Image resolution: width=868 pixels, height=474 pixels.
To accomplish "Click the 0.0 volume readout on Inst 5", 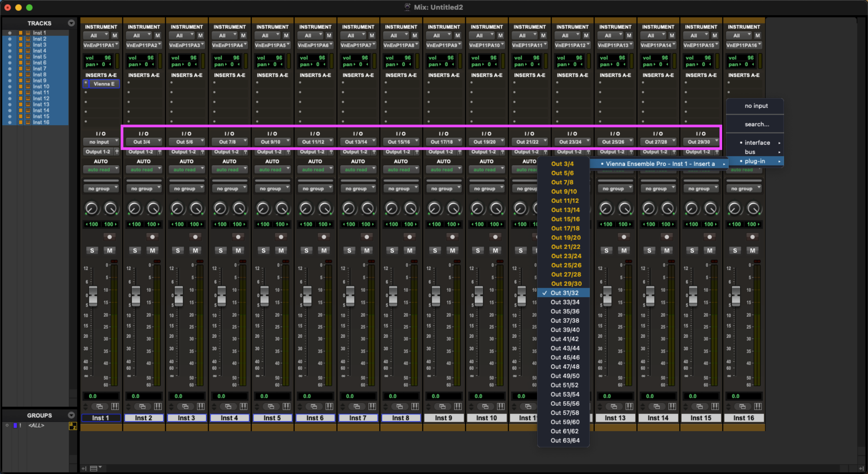I will tap(272, 396).
